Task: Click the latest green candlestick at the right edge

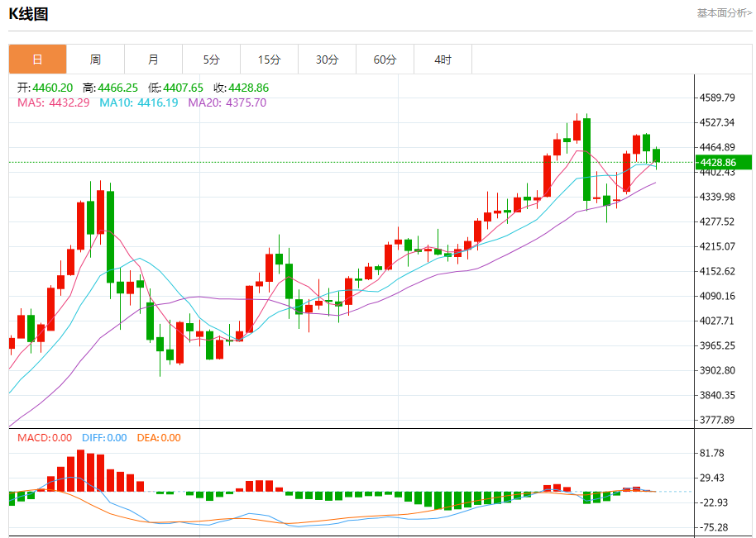Action: [x=656, y=156]
